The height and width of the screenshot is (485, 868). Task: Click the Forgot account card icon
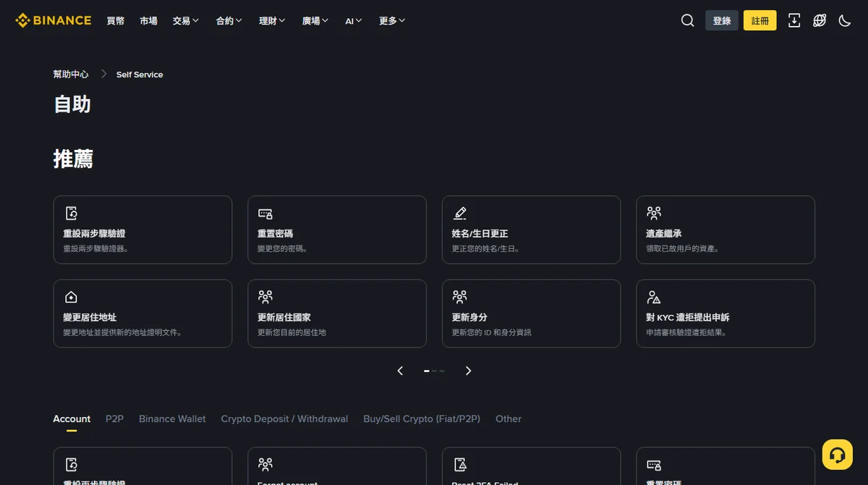(x=265, y=465)
